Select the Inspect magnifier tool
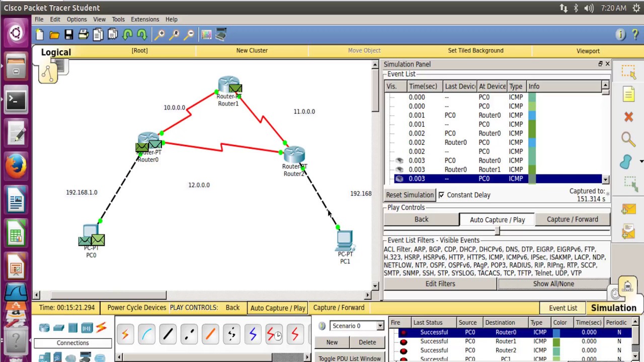 coord(628,139)
